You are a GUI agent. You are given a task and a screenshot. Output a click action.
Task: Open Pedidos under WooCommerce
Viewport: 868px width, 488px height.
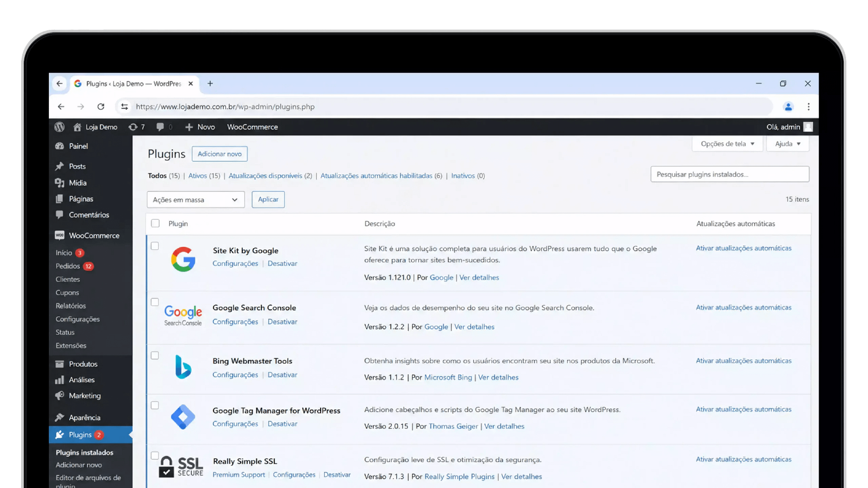click(x=68, y=266)
